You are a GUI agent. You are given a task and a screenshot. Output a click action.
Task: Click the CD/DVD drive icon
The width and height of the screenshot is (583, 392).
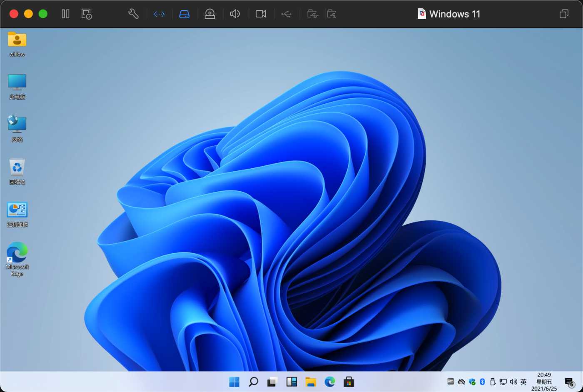click(x=210, y=14)
